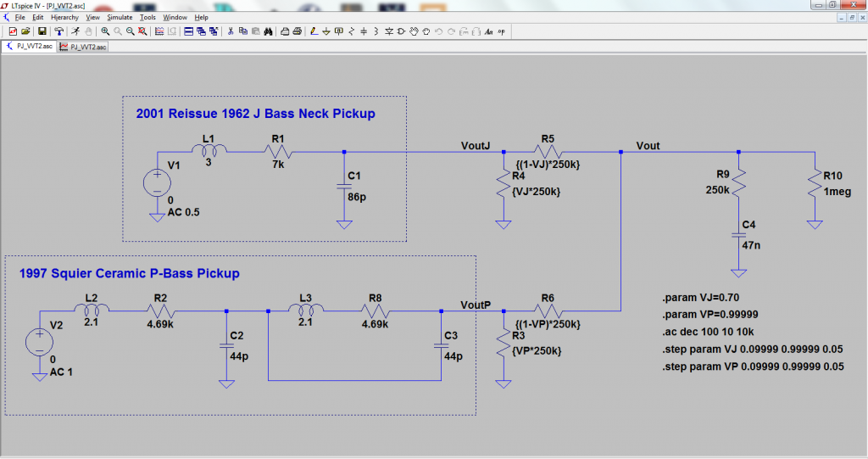Switch to the PJ_VVT2.asc schematic tab
This screenshot has height=459, width=868.
point(30,47)
